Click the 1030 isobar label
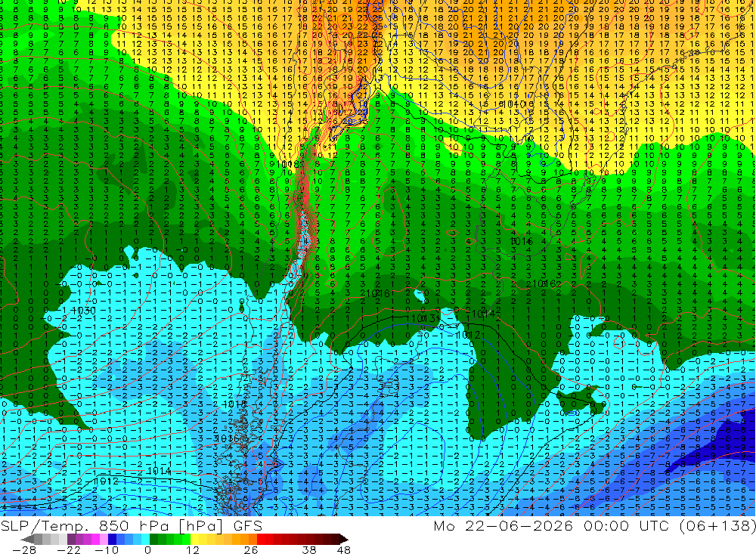Image resolution: width=756 pixels, height=554 pixels. 83,311
